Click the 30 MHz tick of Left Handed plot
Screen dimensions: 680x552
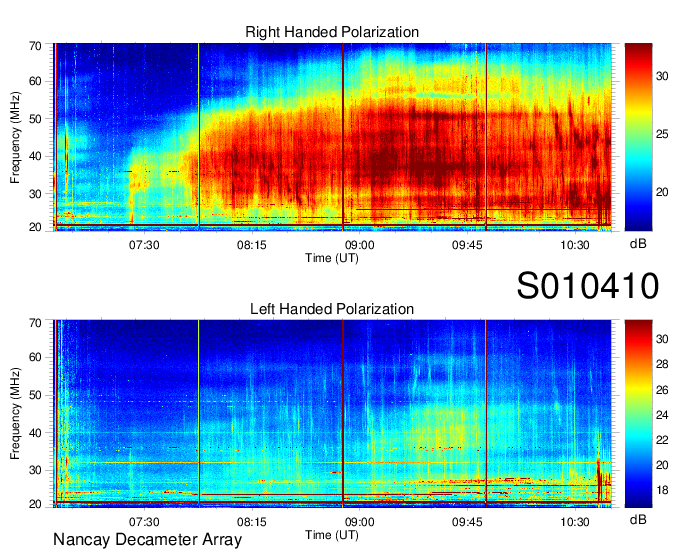pyautogui.click(x=35, y=470)
